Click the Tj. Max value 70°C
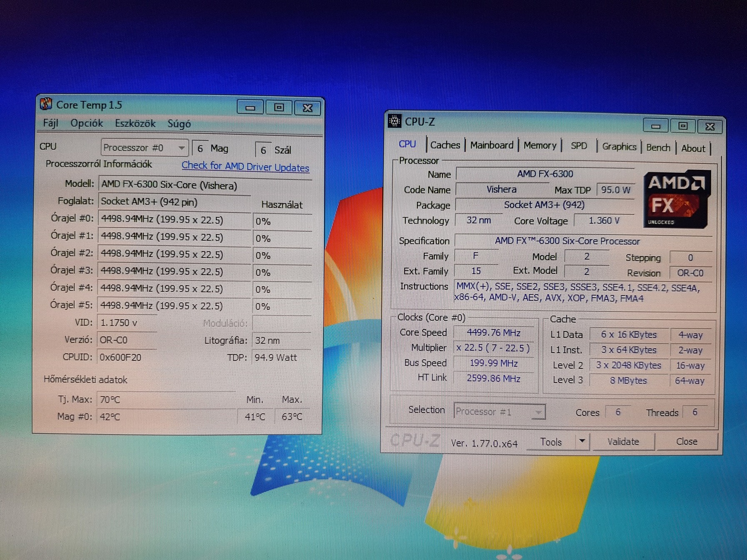 point(166,400)
